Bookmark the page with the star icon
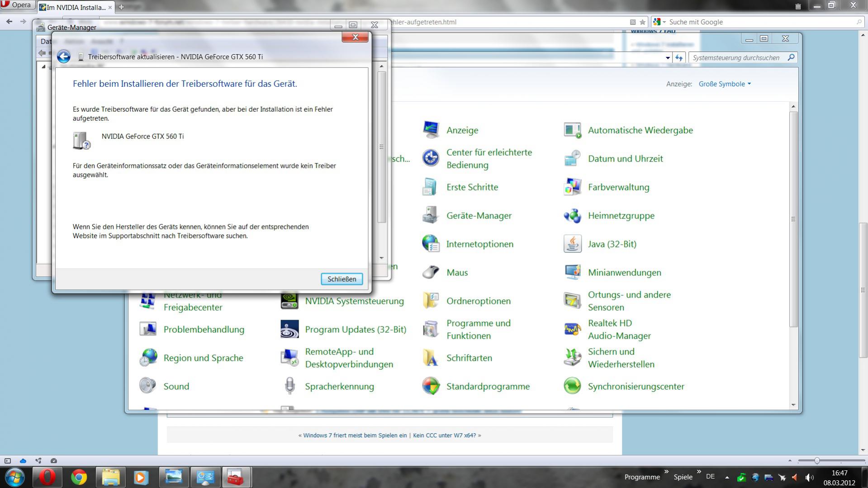 point(642,22)
